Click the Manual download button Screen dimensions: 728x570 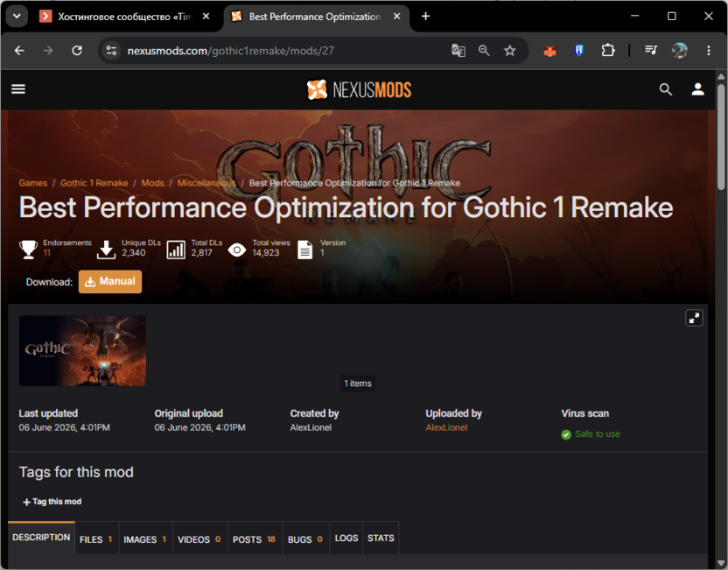[110, 282]
